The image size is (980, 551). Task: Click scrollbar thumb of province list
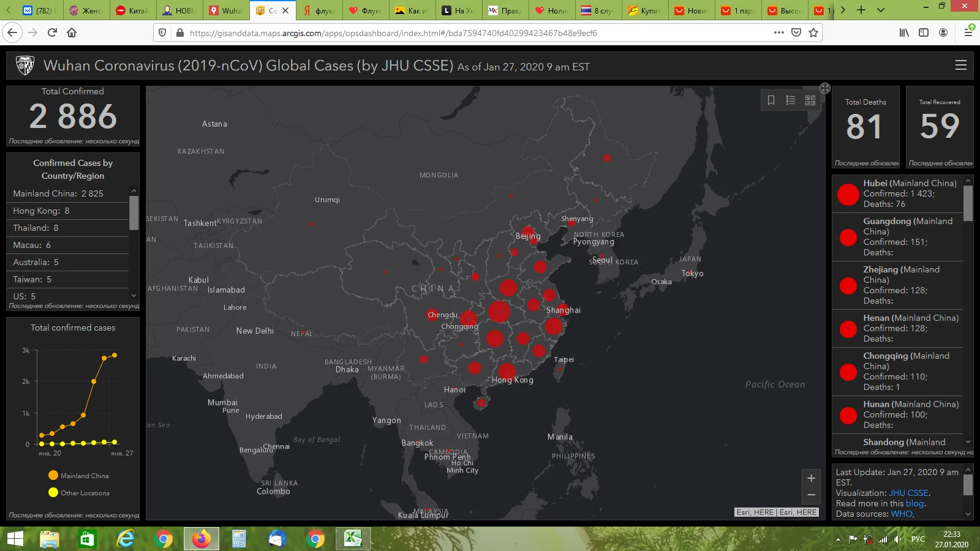click(968, 203)
